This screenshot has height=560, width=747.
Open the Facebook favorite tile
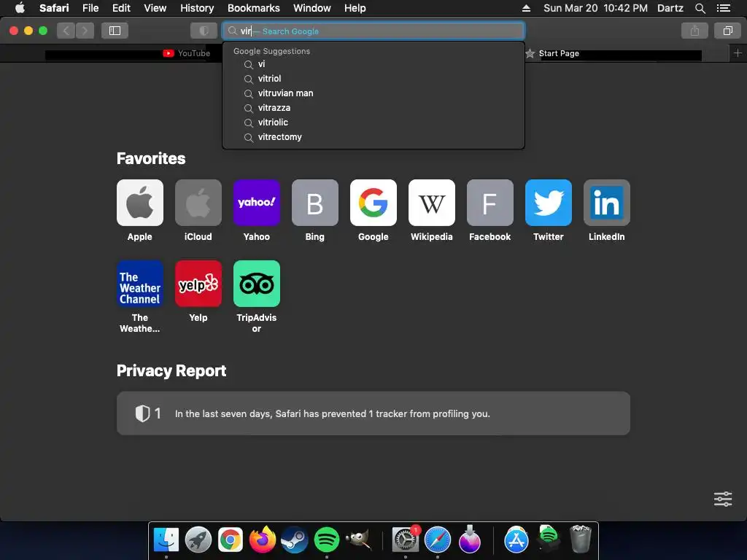[x=489, y=203]
